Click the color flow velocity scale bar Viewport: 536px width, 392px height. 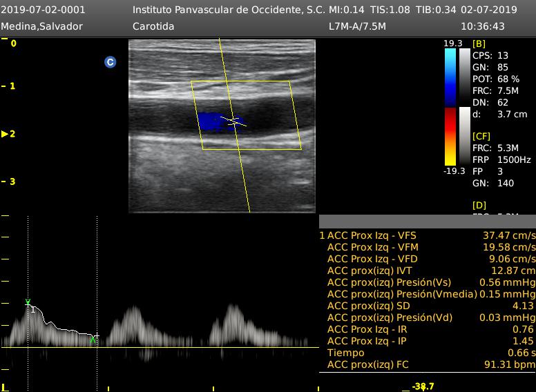pyautogui.click(x=450, y=106)
